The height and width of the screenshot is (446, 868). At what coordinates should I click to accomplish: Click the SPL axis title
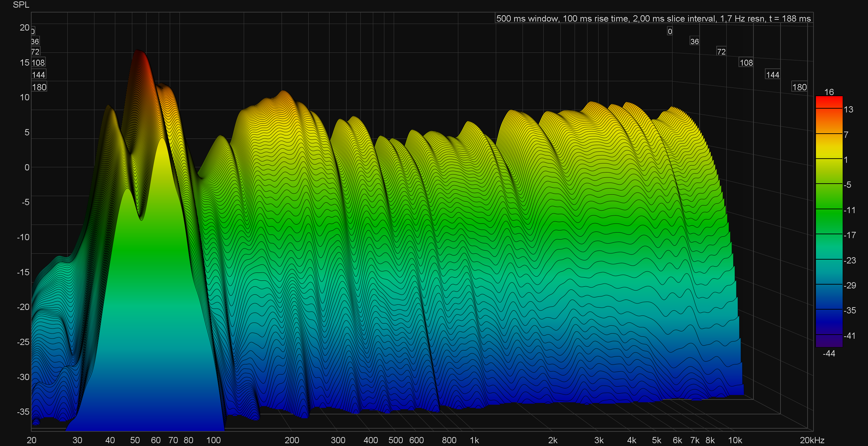(x=21, y=5)
